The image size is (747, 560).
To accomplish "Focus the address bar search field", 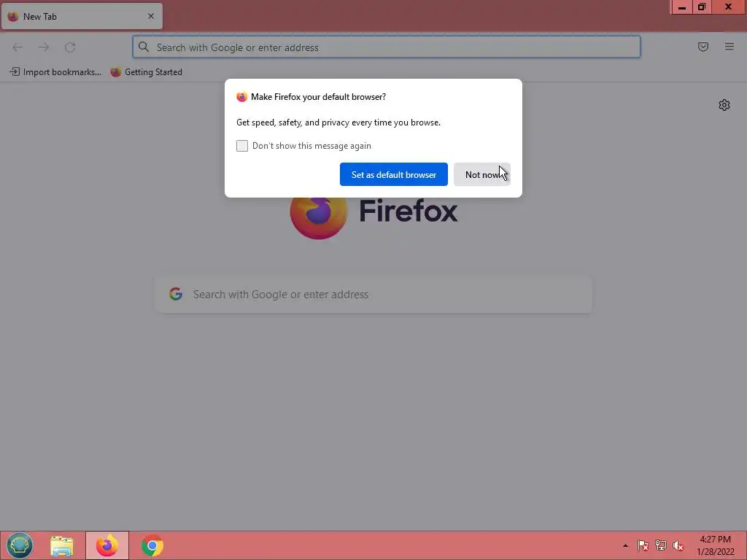I will 387,47.
